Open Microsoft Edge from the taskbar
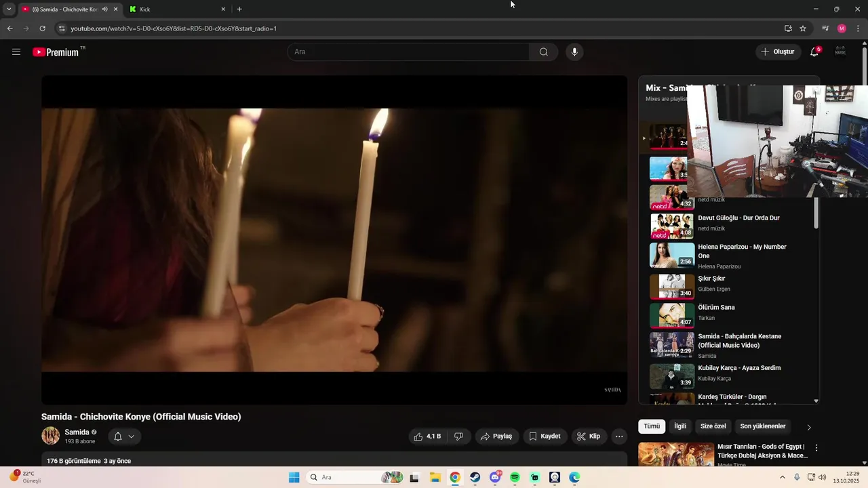This screenshot has width=868, height=488. click(574, 477)
